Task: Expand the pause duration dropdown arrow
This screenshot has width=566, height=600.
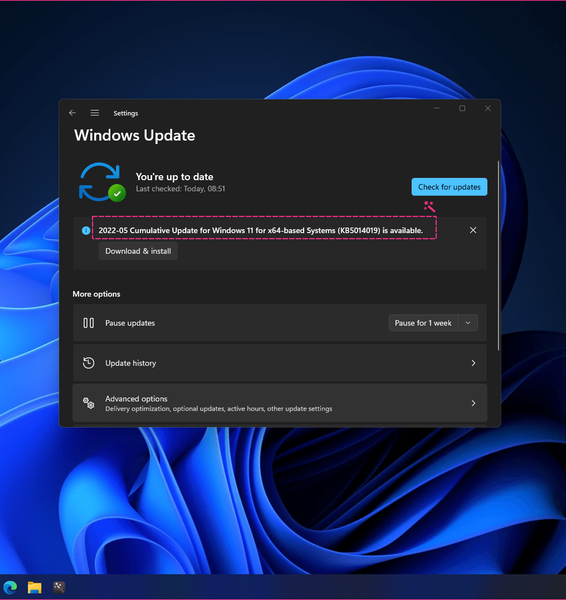Action: coord(468,323)
